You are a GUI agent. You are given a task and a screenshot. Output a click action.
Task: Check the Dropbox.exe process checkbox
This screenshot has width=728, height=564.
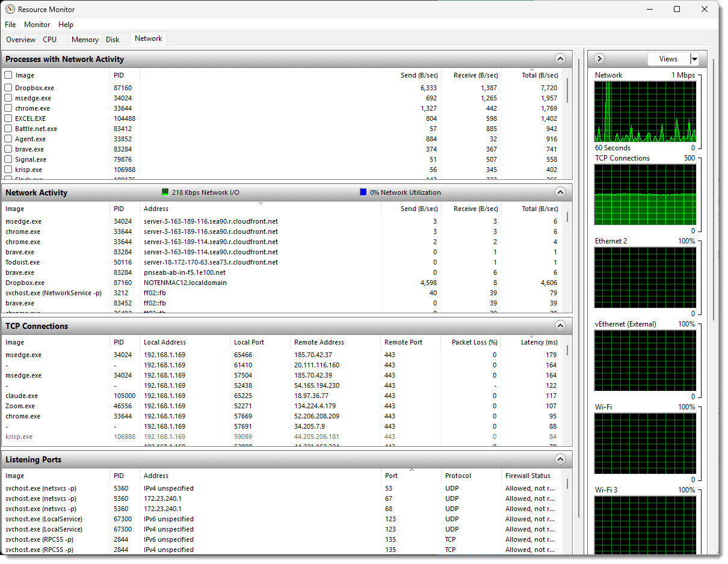(8, 88)
